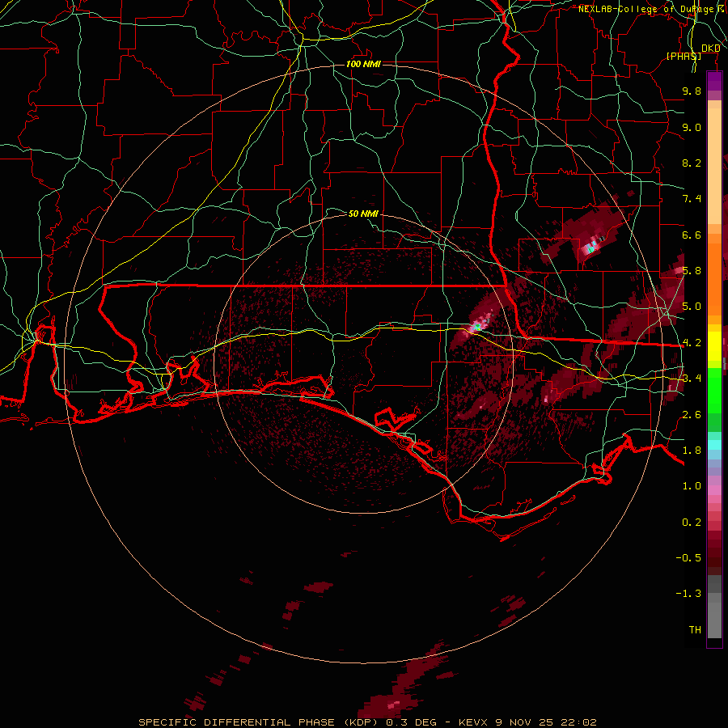Screen dimensions: 728x728
Task: Click the -1.3 legend value
Action: point(688,594)
